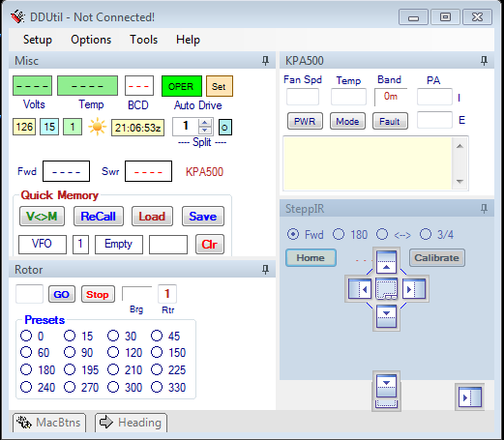Click the DDUtil title bar app icon

point(17,16)
